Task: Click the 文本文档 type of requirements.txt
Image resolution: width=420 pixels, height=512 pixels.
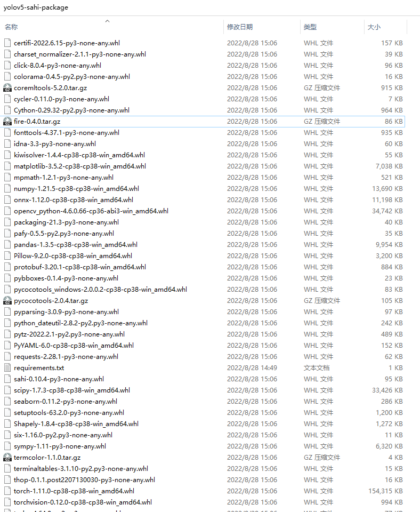Action: click(x=317, y=368)
